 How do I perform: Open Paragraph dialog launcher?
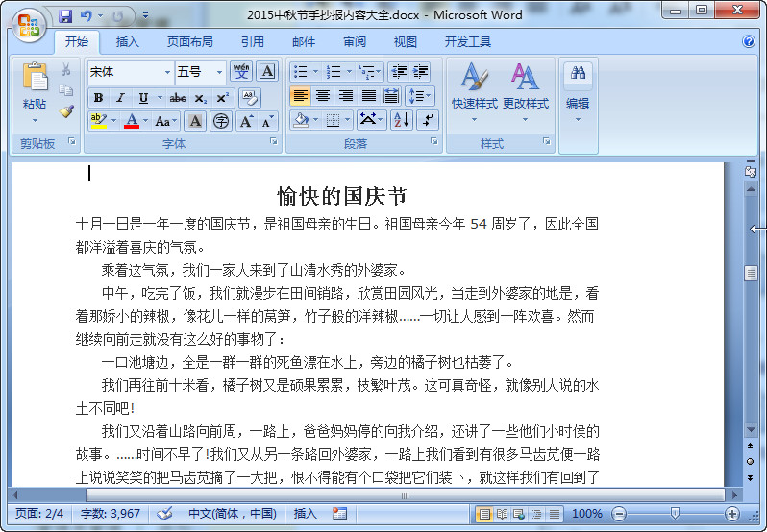tap(433, 142)
